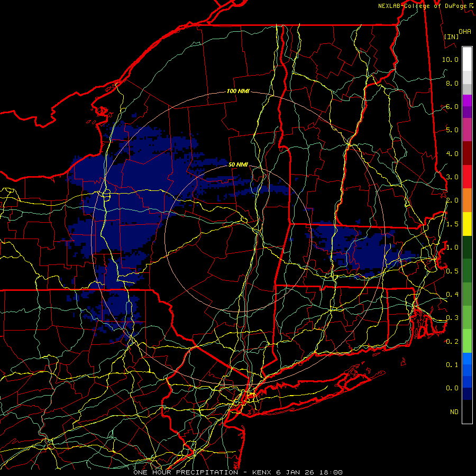Click the yellow 1.5 legend swatch
Viewport: 476px width, 476px height.
click(x=467, y=224)
